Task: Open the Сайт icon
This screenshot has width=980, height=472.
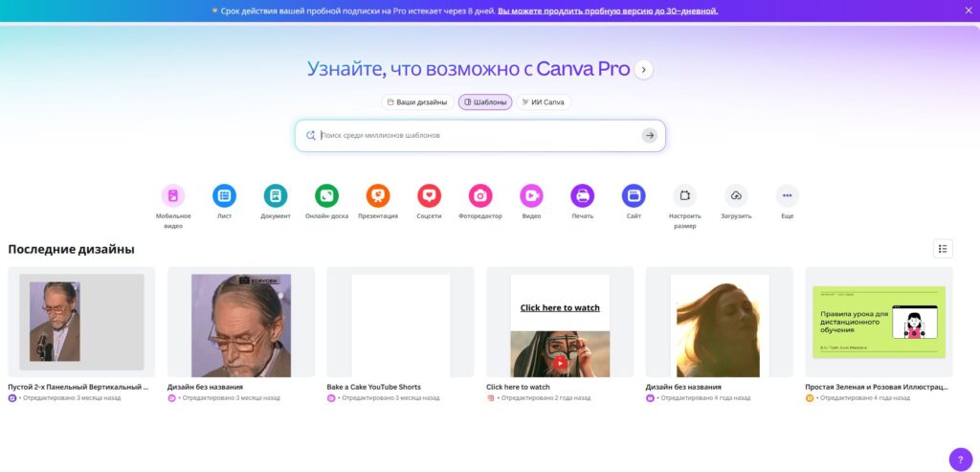Action: [x=634, y=195]
